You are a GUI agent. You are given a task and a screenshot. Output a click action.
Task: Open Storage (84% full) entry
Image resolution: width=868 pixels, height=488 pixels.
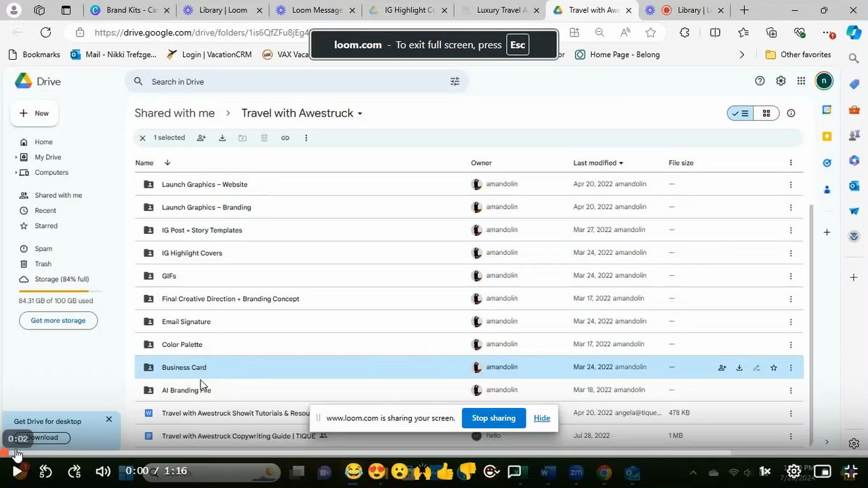[62, 279]
